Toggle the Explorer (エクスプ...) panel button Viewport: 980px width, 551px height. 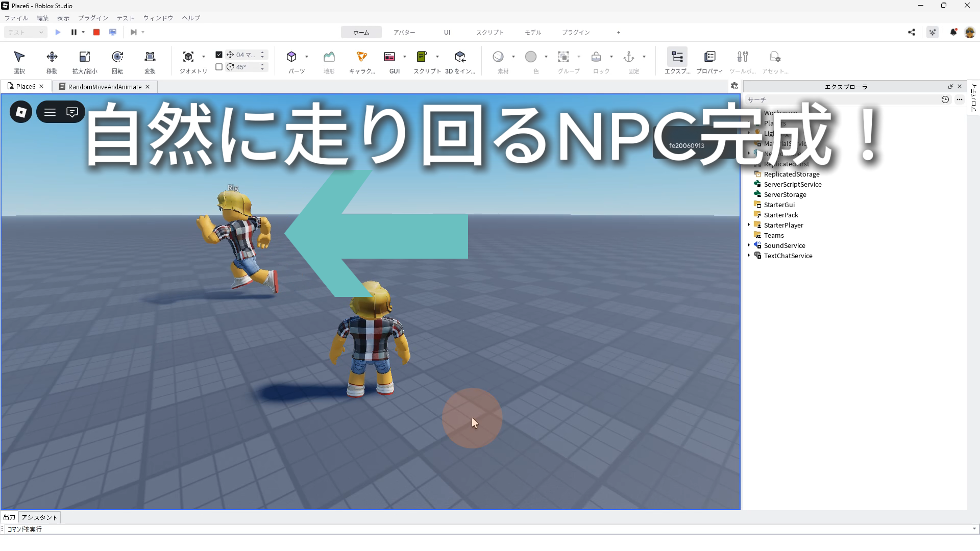[x=677, y=57]
